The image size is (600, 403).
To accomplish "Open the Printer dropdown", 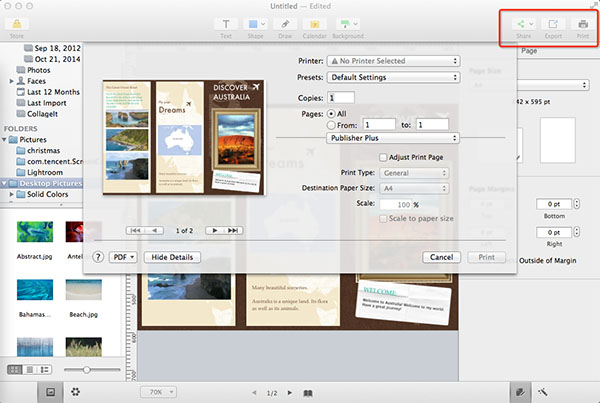I will point(393,61).
